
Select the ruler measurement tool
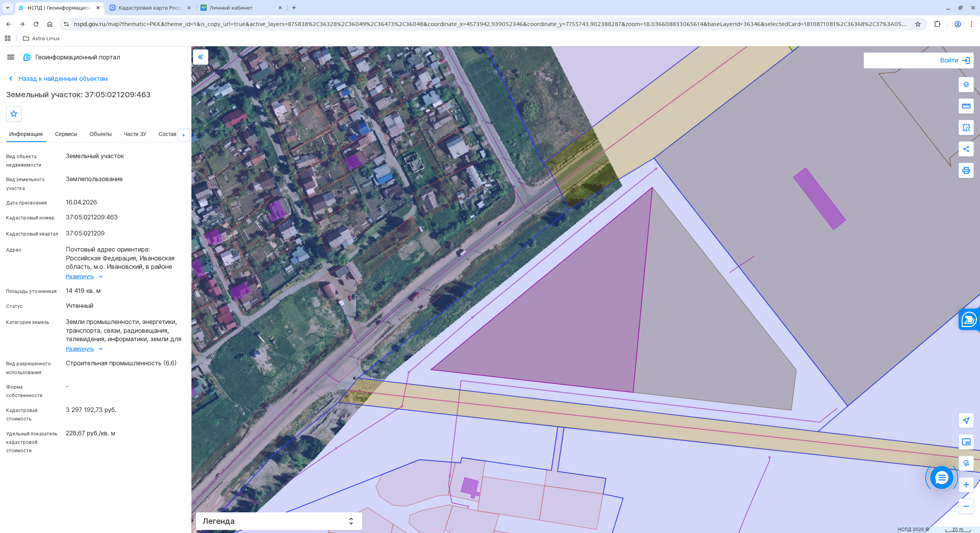966,106
